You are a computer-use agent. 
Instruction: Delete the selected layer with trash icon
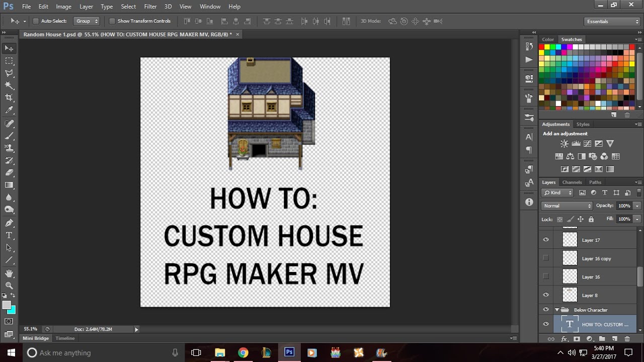coord(627,339)
